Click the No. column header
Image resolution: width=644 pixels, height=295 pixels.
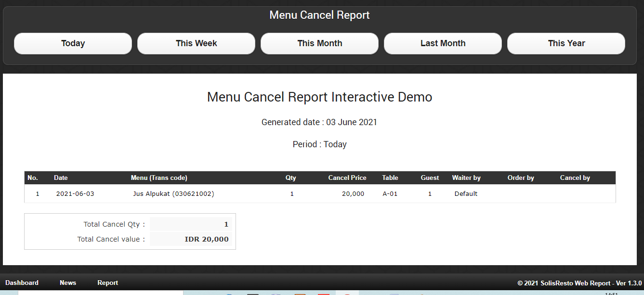point(33,178)
